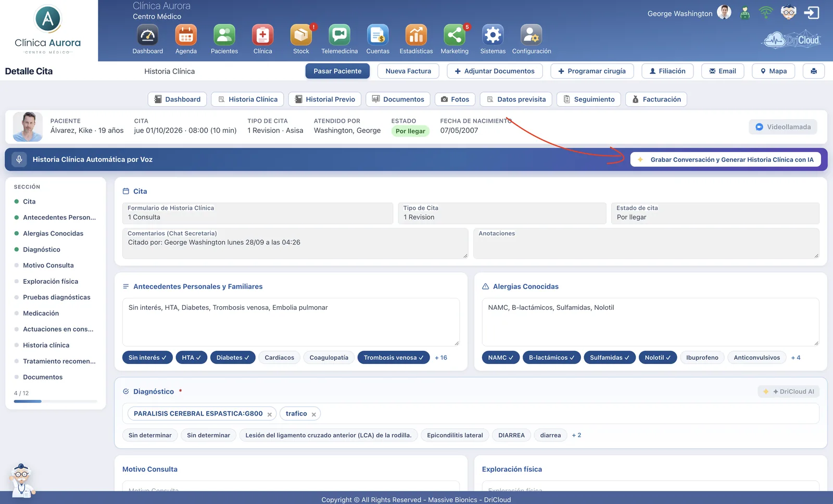This screenshot has width=833, height=504.
Task: Remove the trafico diagnosis tag
Action: click(314, 414)
